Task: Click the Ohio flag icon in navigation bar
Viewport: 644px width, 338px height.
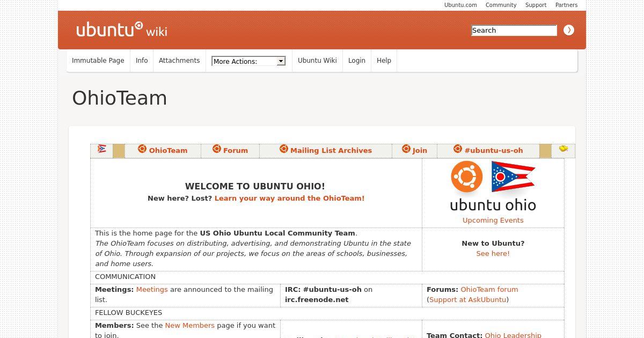Action: point(102,149)
